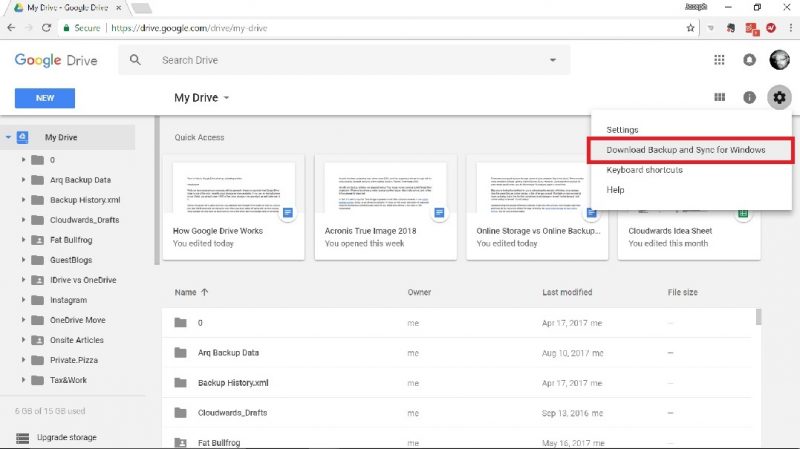Reload the browser page

(46, 28)
